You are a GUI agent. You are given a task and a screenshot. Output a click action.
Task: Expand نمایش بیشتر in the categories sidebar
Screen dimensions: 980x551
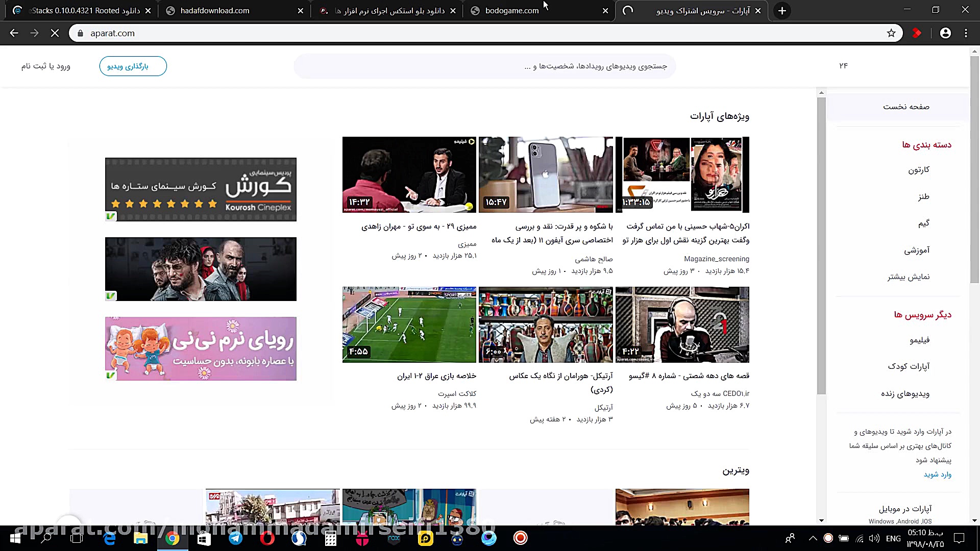pyautogui.click(x=908, y=277)
